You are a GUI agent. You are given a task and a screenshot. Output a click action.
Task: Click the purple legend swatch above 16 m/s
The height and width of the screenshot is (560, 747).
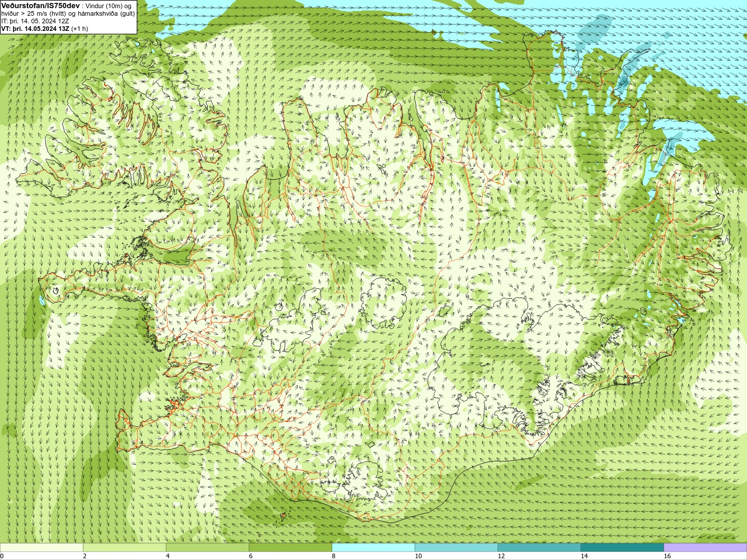706,548
